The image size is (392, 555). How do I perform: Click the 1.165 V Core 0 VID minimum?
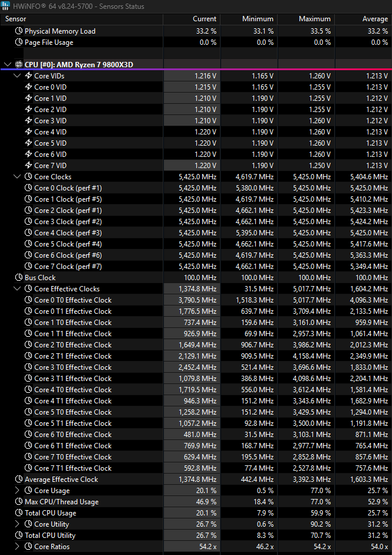tap(262, 87)
